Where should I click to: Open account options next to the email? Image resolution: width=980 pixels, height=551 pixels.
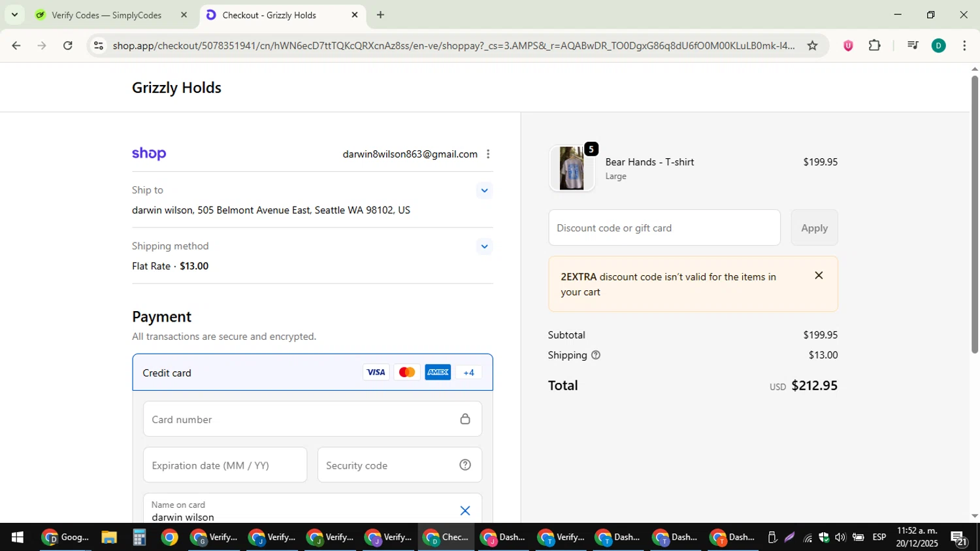(488, 154)
